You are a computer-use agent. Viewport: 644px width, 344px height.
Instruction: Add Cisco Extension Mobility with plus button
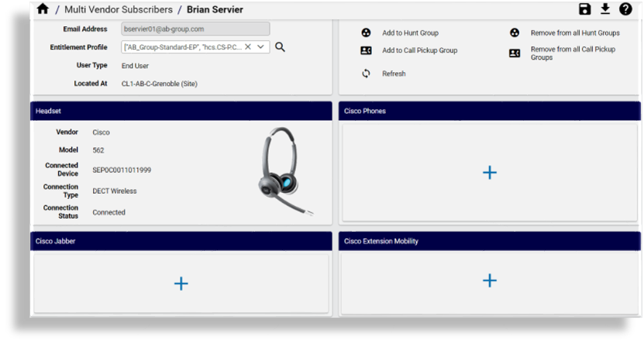tap(490, 280)
